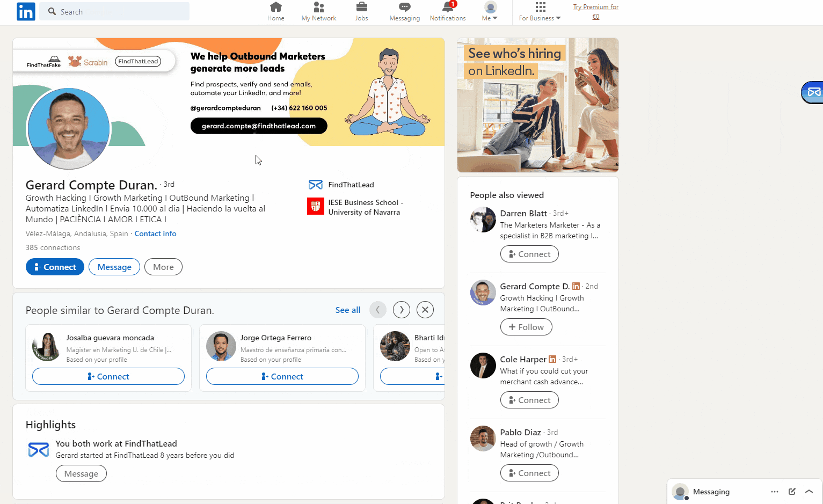Viewport: 823px width, 504px height.
Task: Connect with Gerard Compte Duran
Action: pyautogui.click(x=55, y=267)
